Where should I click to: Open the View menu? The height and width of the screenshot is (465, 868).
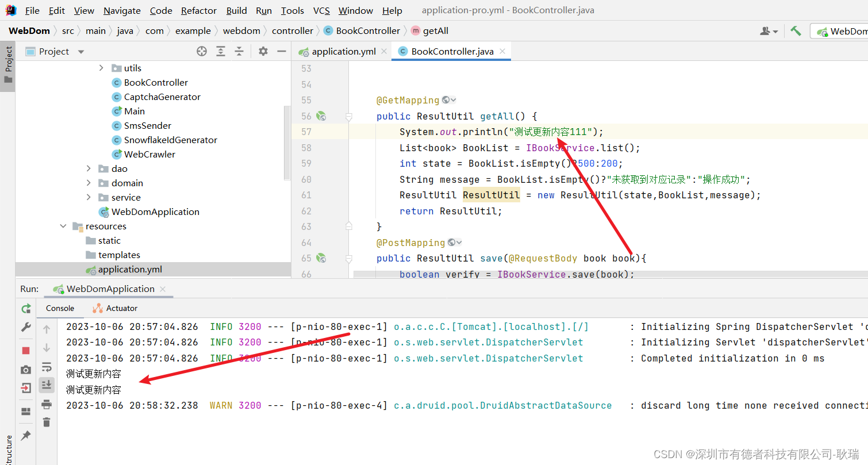(x=84, y=10)
